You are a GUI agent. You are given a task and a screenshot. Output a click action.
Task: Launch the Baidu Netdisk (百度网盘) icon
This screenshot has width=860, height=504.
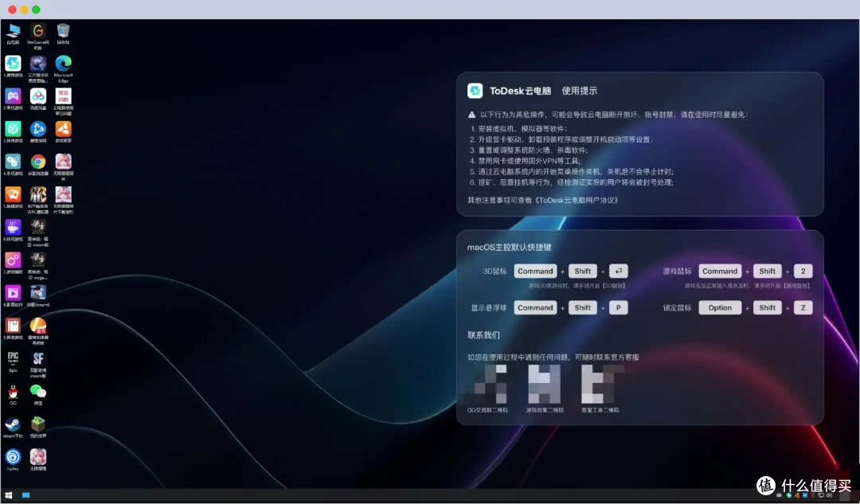point(38,96)
